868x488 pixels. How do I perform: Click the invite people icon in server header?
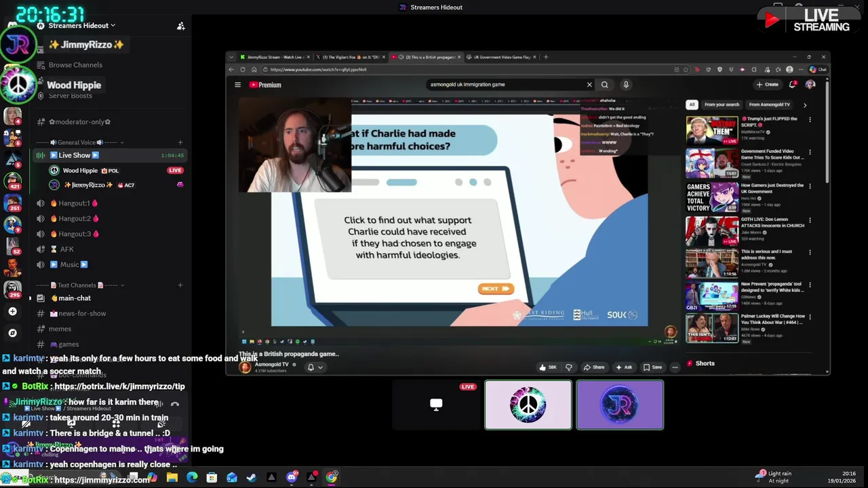tap(181, 26)
